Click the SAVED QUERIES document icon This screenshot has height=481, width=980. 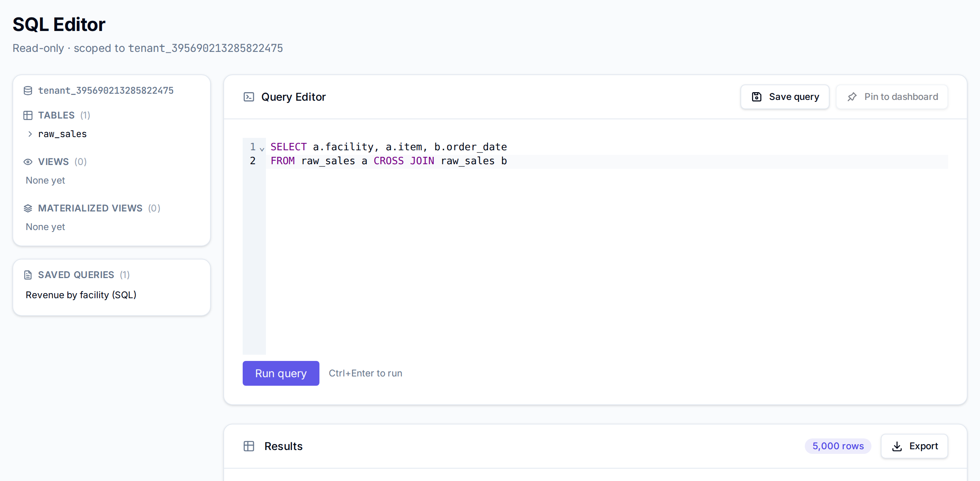[x=28, y=275]
